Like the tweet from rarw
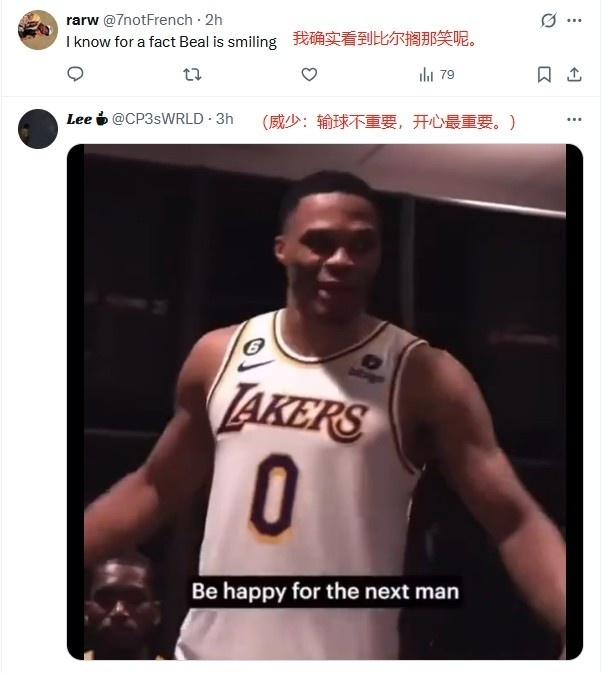The width and height of the screenshot is (601, 673). pyautogui.click(x=309, y=74)
